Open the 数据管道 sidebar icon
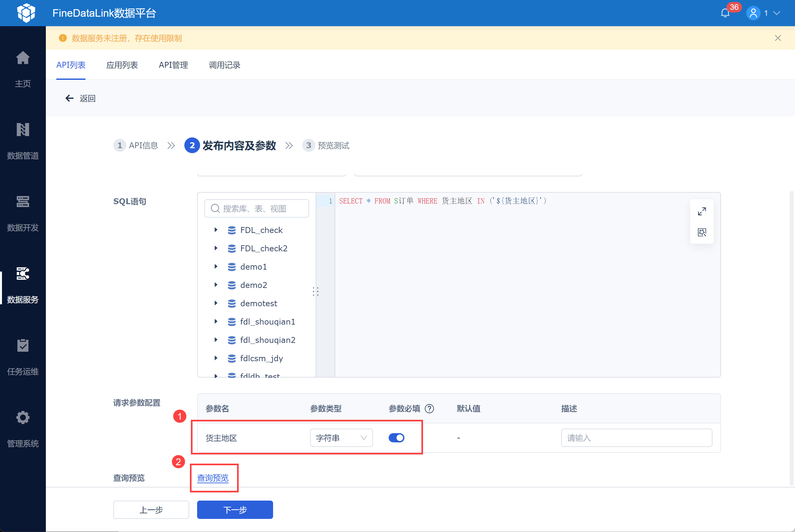 [x=23, y=130]
